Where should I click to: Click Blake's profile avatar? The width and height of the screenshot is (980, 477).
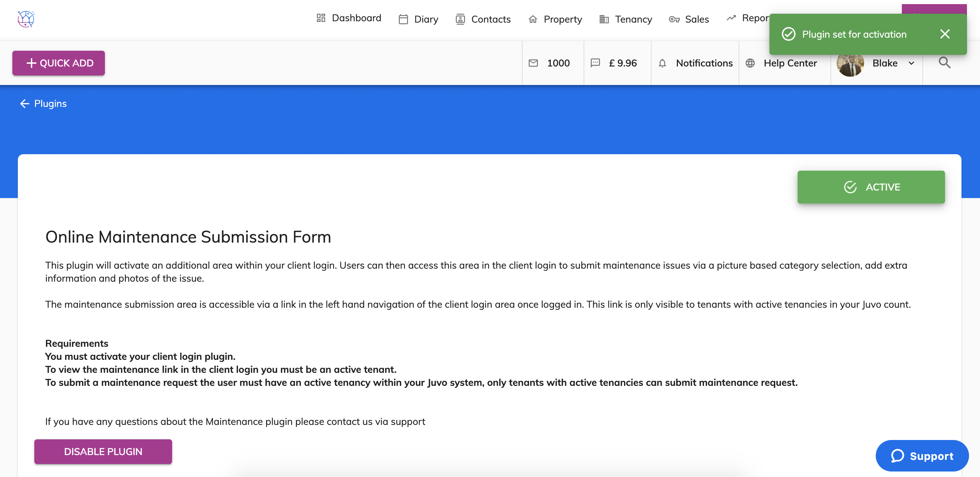(850, 64)
